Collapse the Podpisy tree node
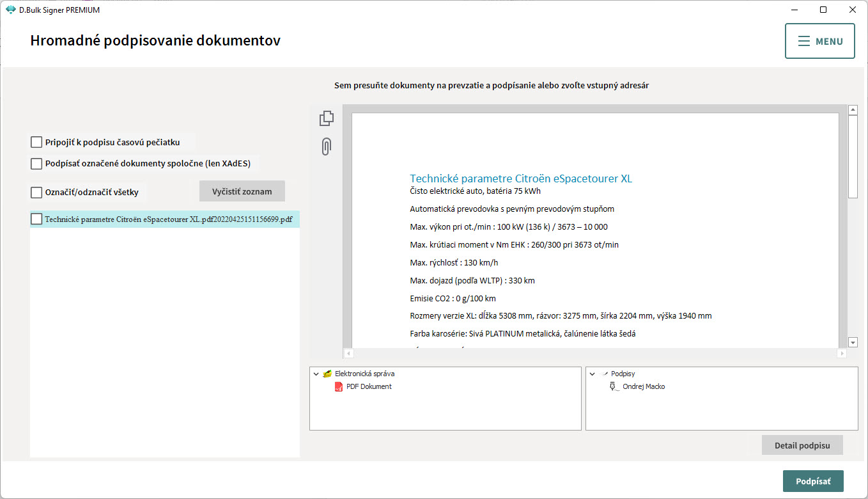Image resolution: width=868 pixels, height=499 pixels. pyautogui.click(x=593, y=374)
